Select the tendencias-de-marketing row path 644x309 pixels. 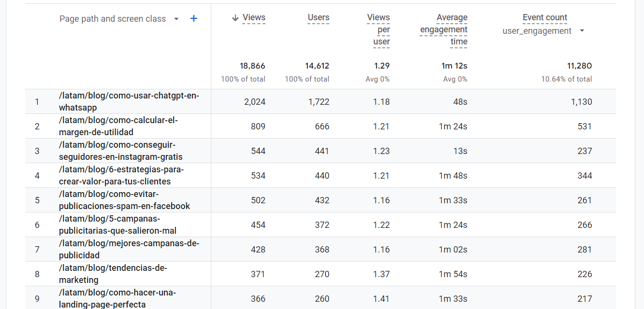[x=113, y=274]
